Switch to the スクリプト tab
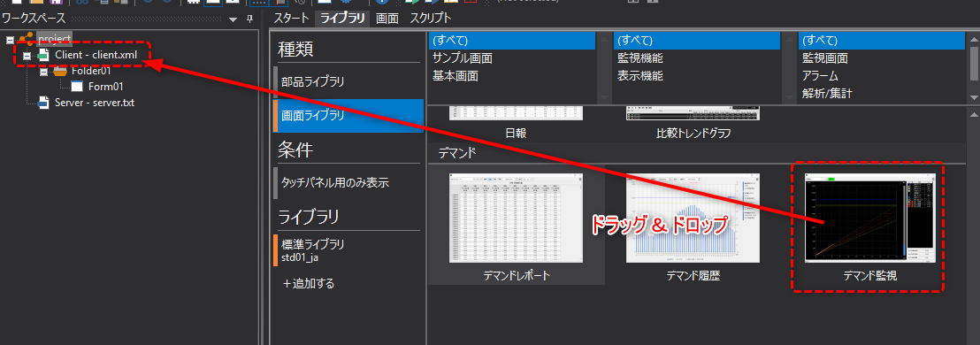980x345 pixels. (430, 18)
